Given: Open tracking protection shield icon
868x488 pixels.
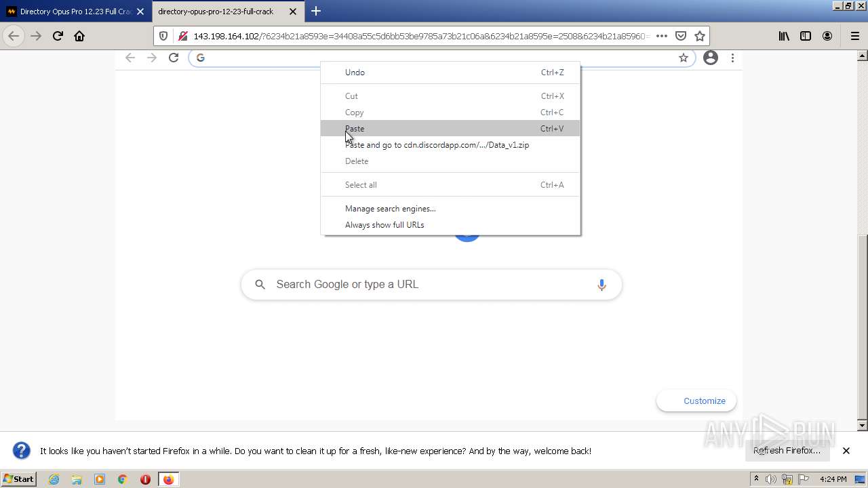Looking at the screenshot, I should [x=163, y=36].
